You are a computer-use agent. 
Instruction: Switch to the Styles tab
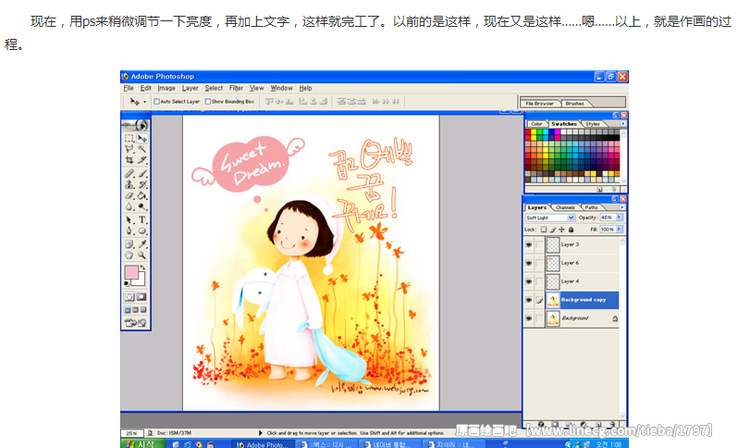point(592,124)
